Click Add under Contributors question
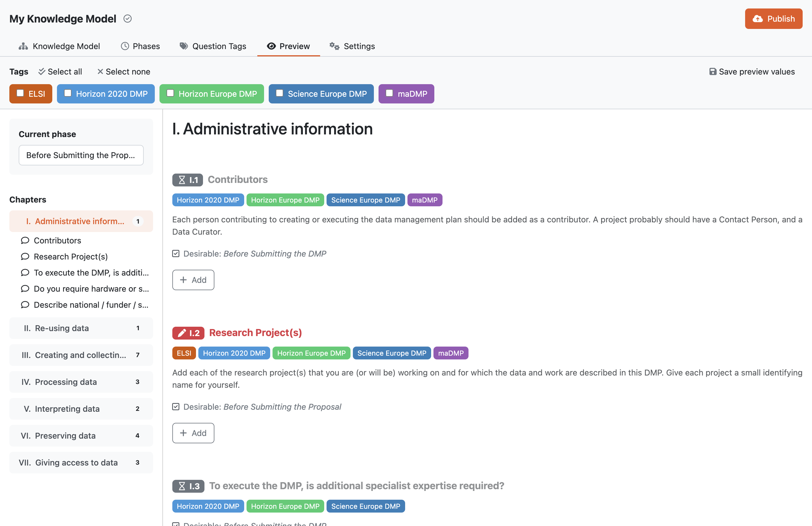 [193, 280]
